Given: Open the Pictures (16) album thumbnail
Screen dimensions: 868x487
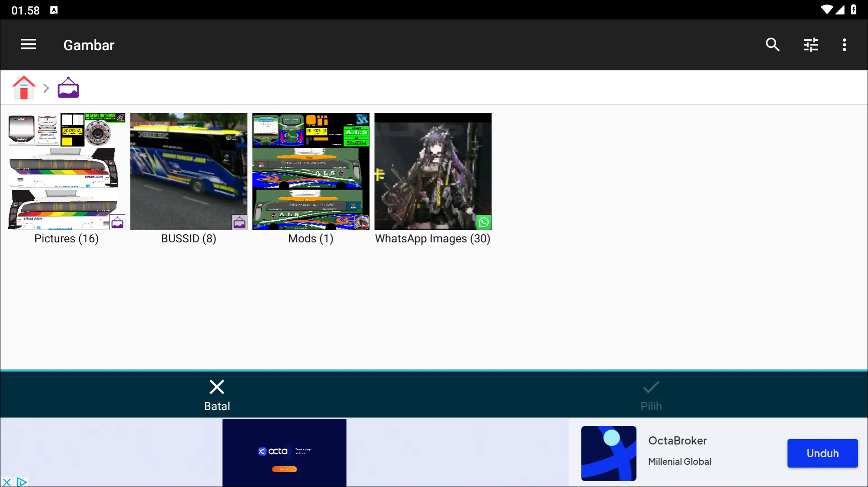Looking at the screenshot, I should point(66,171).
